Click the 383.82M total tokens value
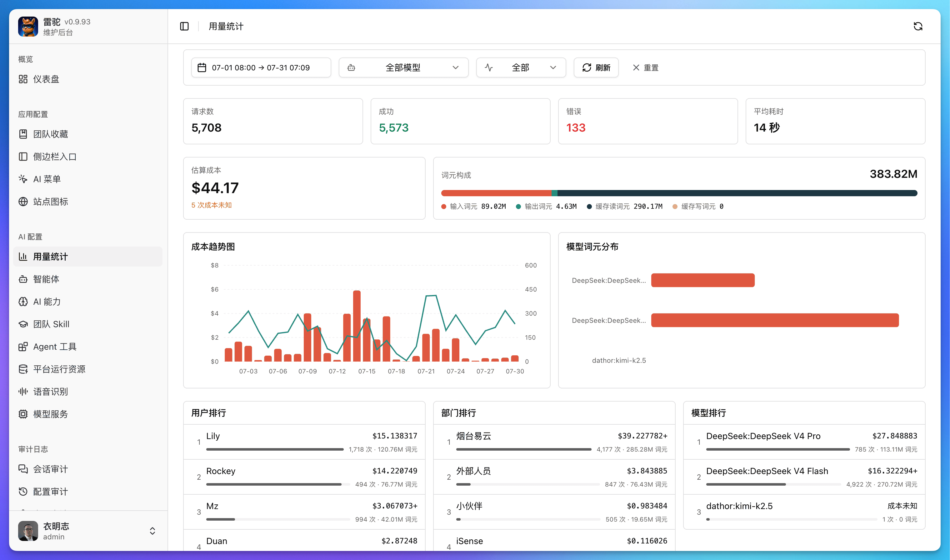The image size is (950, 560). (893, 174)
